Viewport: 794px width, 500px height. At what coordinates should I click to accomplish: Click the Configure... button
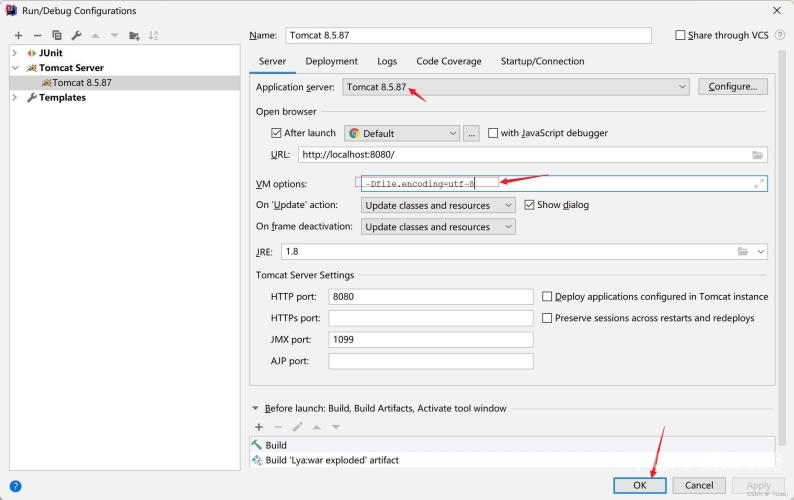pyautogui.click(x=733, y=87)
